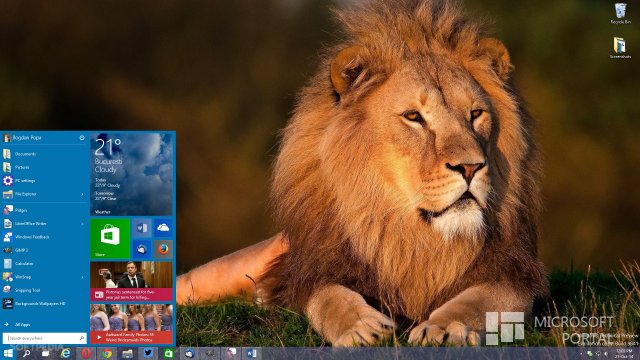Open the Pistorius news tile
Screen dimensions: 640x360
coord(131,281)
